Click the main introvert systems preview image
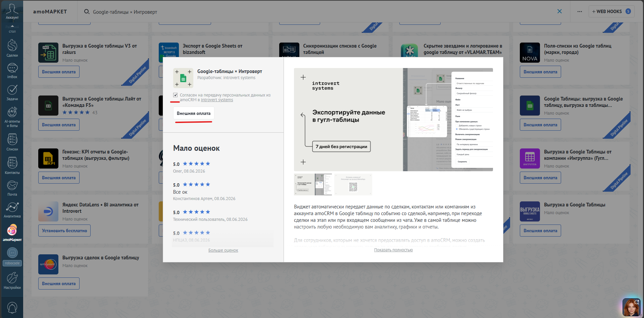Screen dimensions: 644x318 (x=393, y=120)
